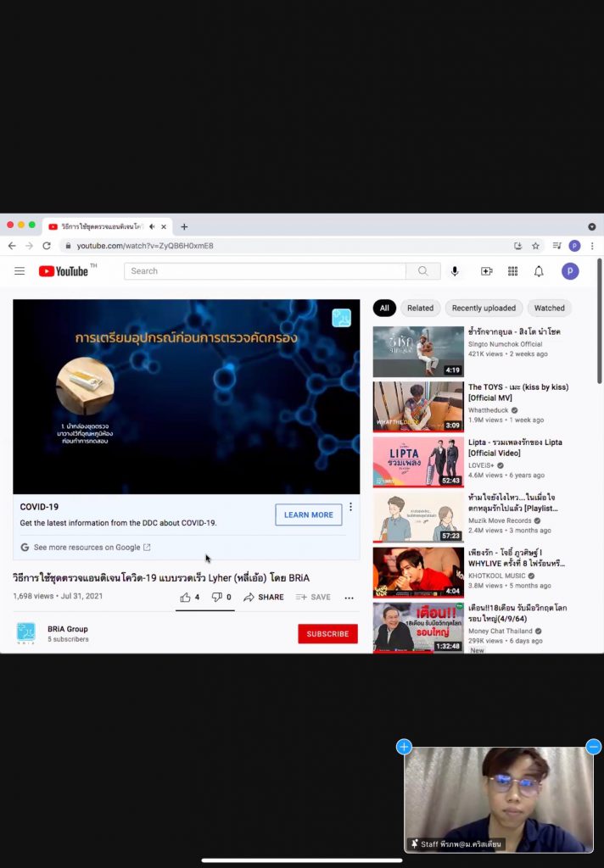Open KHOTKOOL MUSIC WHYLIVE thumbnail
Viewport: 604px width, 868px height.
418,572
